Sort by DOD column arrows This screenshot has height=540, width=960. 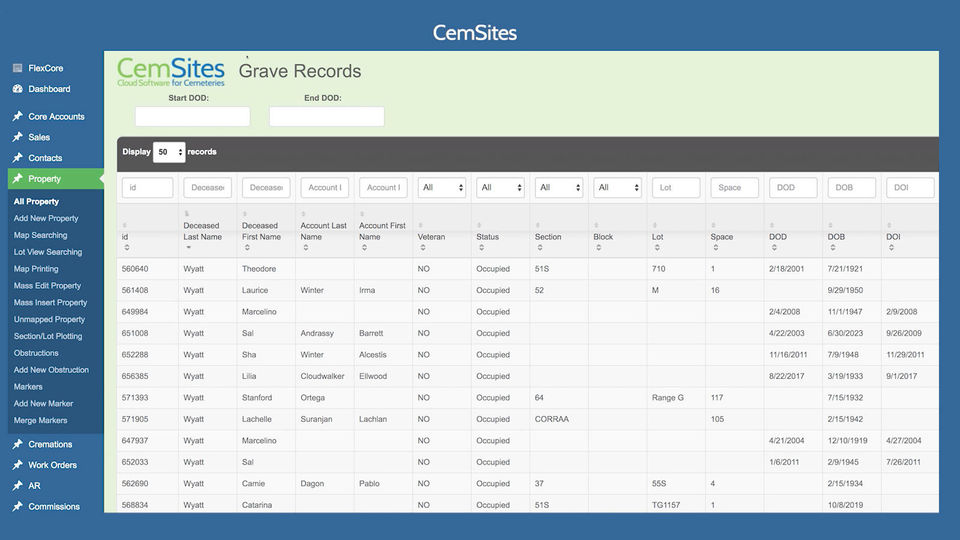[774, 248]
